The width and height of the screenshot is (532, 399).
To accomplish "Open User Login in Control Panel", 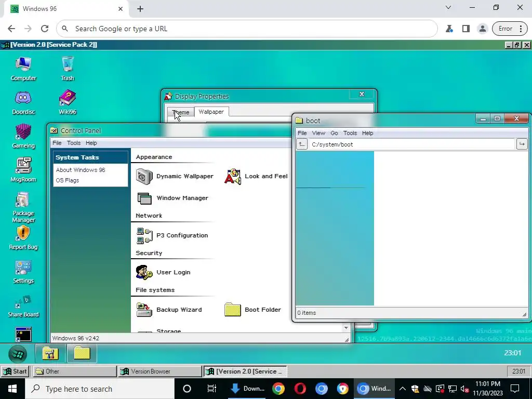I will point(163,272).
